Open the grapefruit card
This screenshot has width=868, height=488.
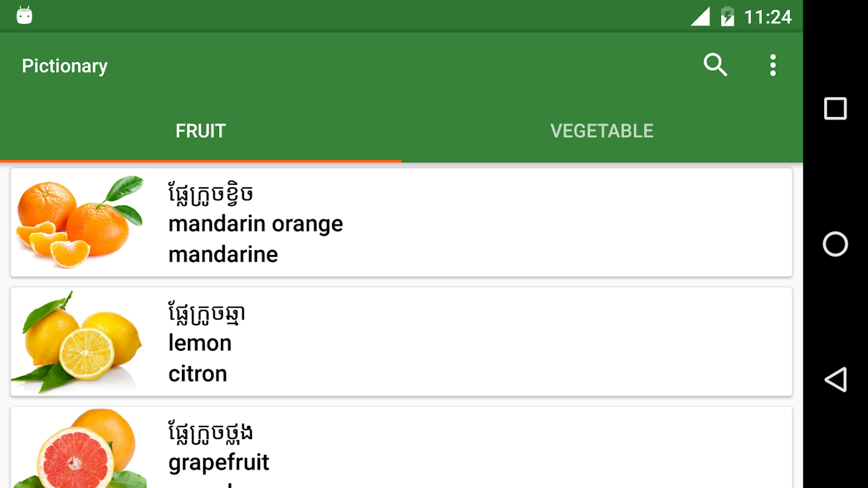(x=476, y=448)
